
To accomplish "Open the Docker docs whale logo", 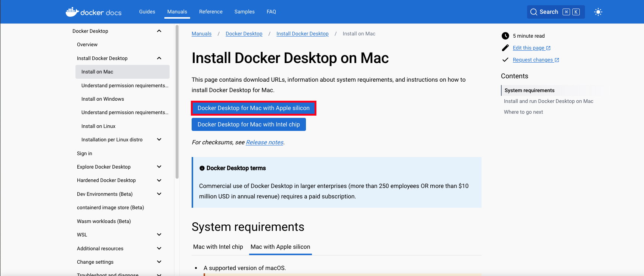I will (x=94, y=12).
